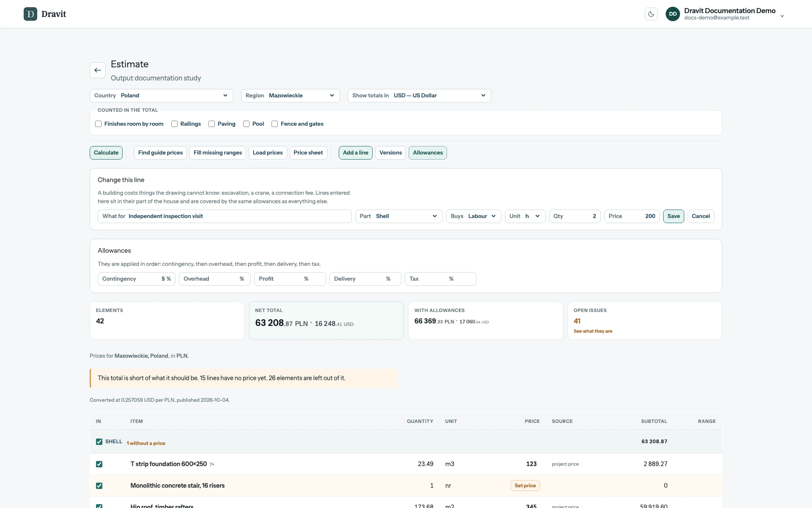Click Add a line button
812x508 pixels.
tap(356, 153)
